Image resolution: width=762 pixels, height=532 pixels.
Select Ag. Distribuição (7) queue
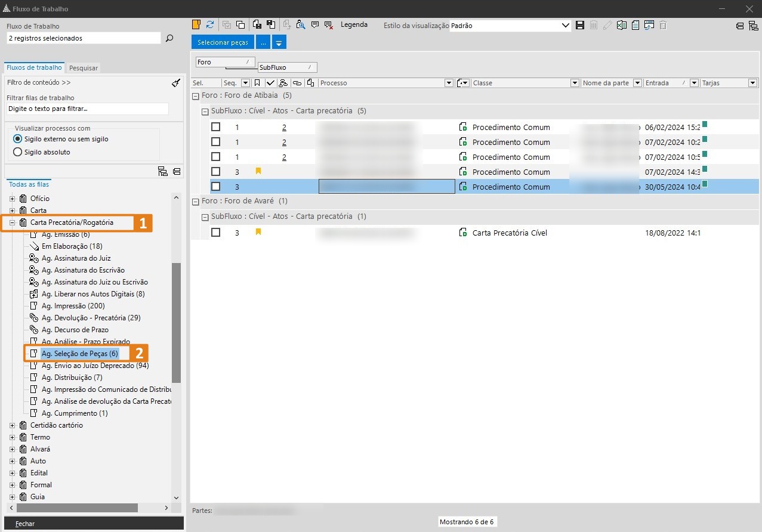click(x=72, y=378)
